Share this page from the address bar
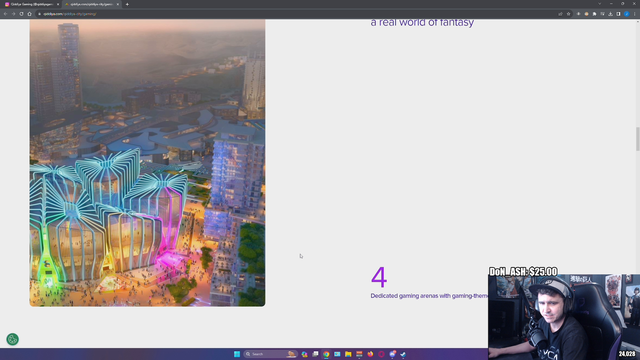 (x=560, y=14)
